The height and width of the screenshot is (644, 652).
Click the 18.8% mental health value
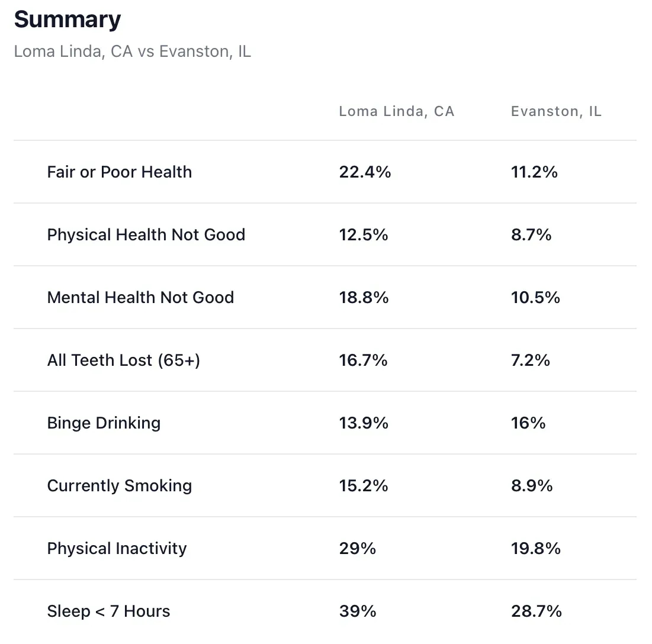(364, 297)
